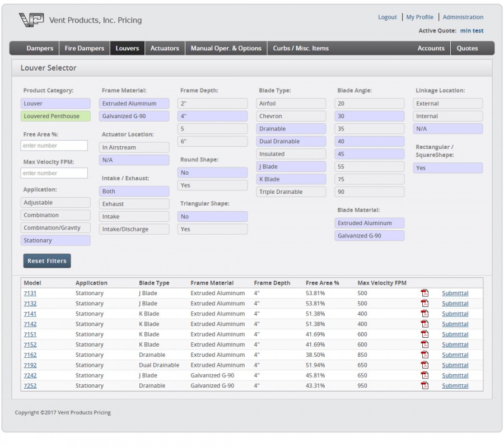Open the PDF icon for model 7242
The image size is (504, 447).
[x=424, y=375]
